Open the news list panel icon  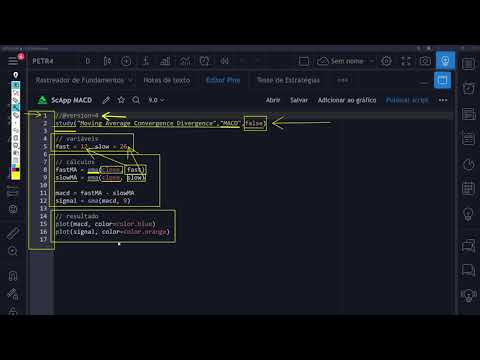(x=468, y=114)
